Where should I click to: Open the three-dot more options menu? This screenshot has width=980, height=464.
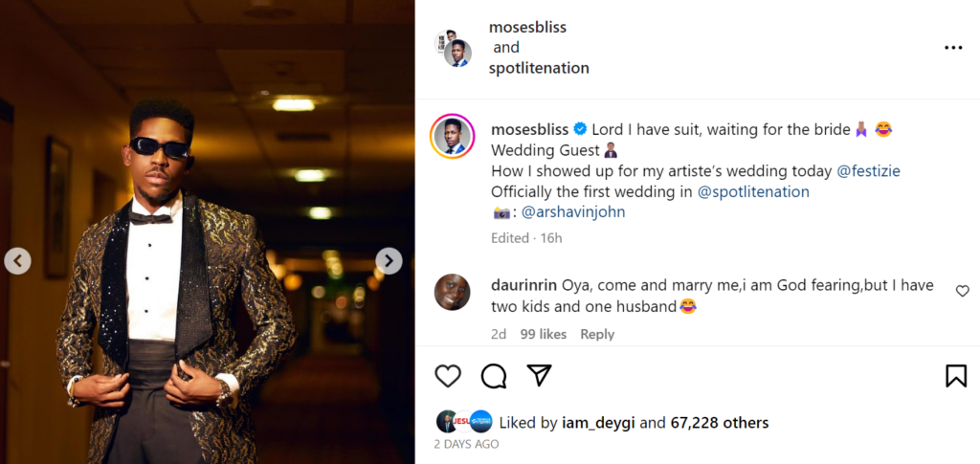point(953,48)
